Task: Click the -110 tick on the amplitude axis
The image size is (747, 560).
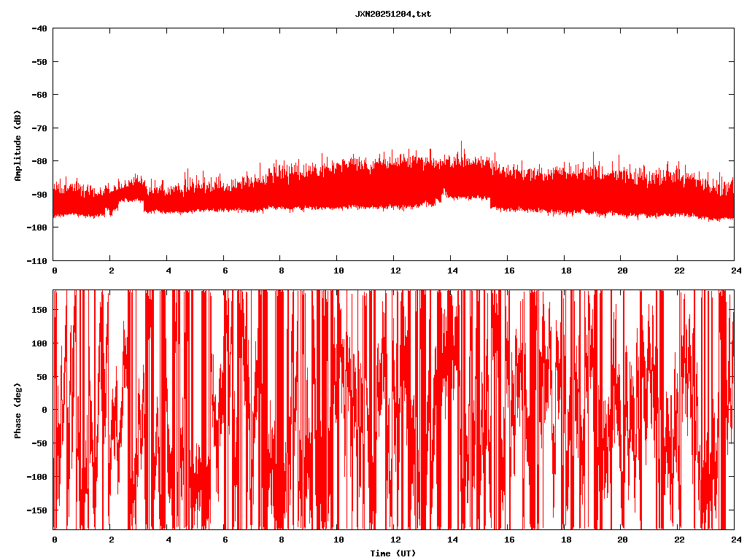Action: pyautogui.click(x=37, y=260)
